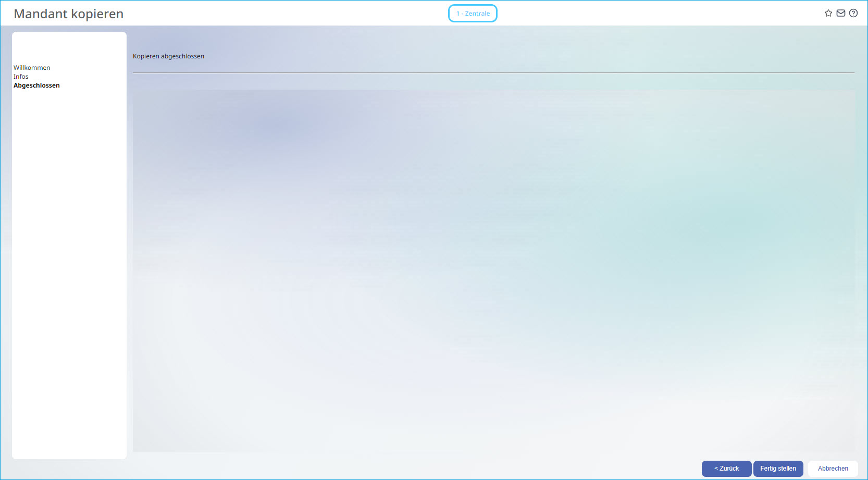Finish the wizard with Fertig stellen
Screen dimensions: 868x480
click(x=778, y=469)
